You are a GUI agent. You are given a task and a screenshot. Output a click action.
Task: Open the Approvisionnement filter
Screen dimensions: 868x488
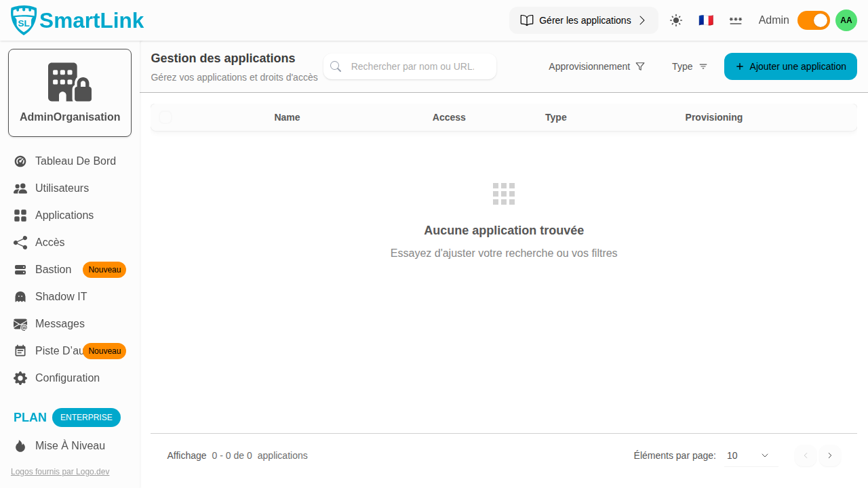click(596, 66)
